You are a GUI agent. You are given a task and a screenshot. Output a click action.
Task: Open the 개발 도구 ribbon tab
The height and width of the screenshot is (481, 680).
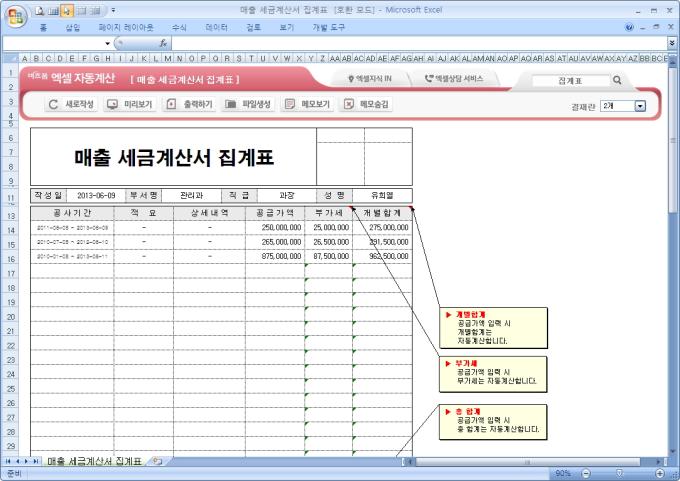[328, 27]
